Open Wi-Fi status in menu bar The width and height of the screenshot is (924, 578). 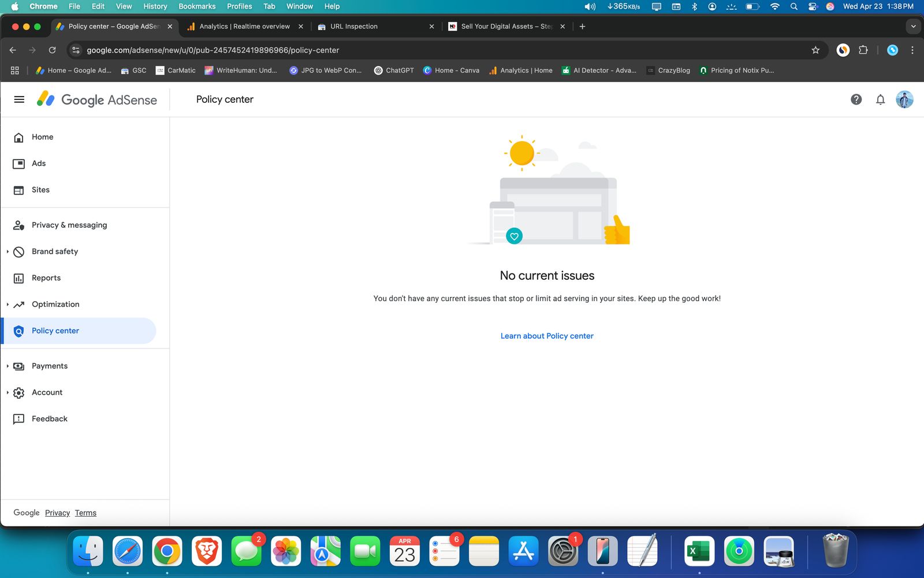[774, 6]
